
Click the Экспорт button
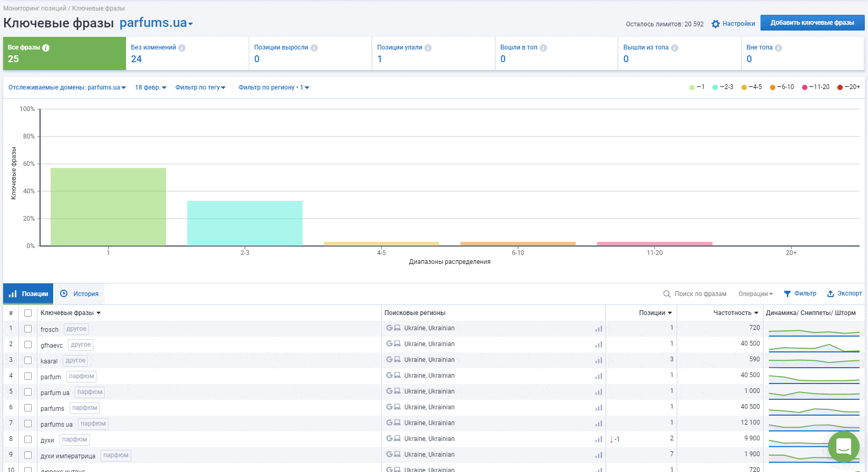844,293
